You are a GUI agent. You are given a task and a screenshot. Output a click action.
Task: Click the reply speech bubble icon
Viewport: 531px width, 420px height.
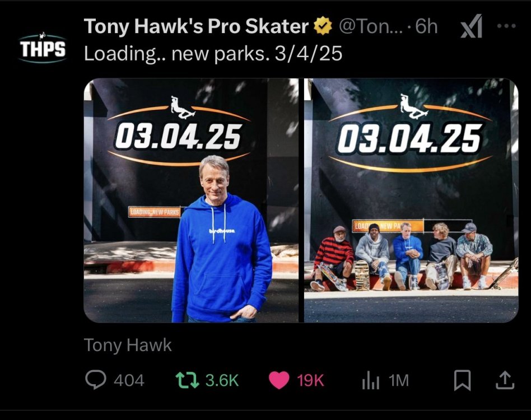click(96, 381)
